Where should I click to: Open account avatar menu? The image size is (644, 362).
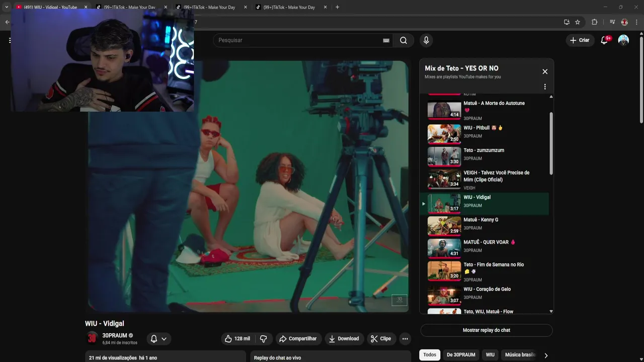[x=623, y=40]
